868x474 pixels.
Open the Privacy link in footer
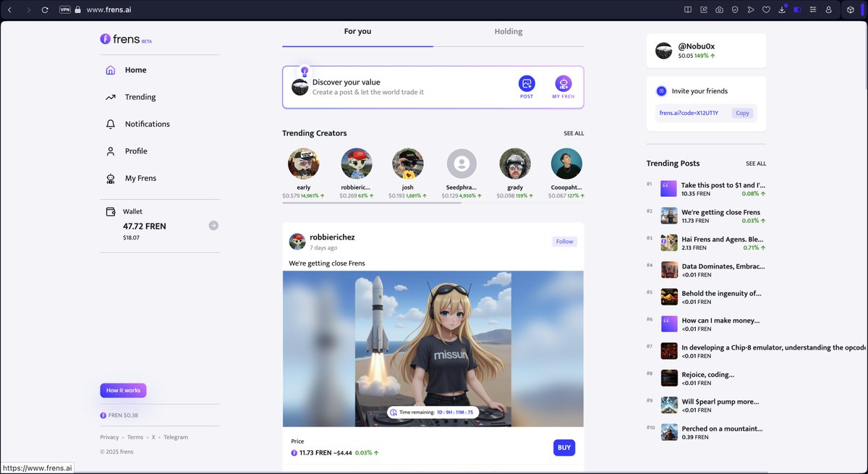pos(109,437)
